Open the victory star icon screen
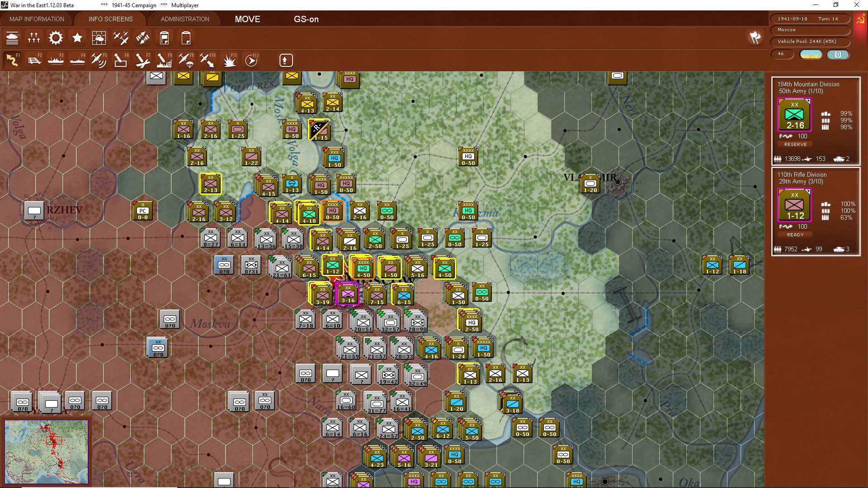The height and width of the screenshot is (488, 868). click(x=77, y=38)
